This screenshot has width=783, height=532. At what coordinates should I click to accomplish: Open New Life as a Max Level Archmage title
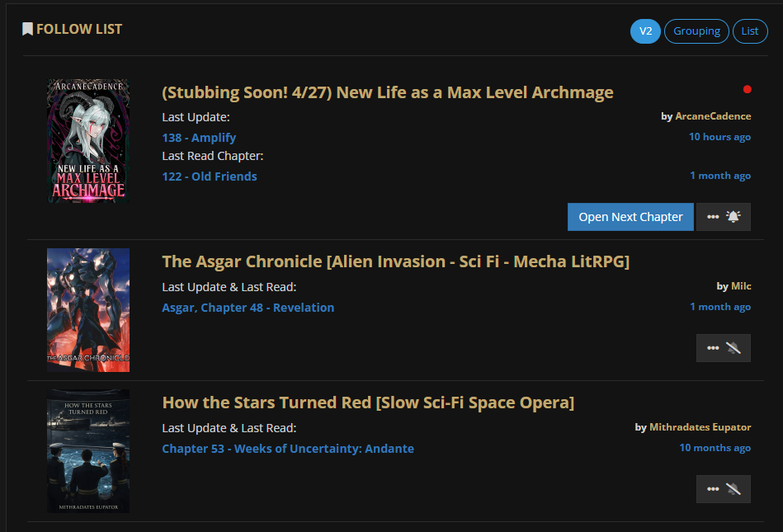(x=388, y=92)
